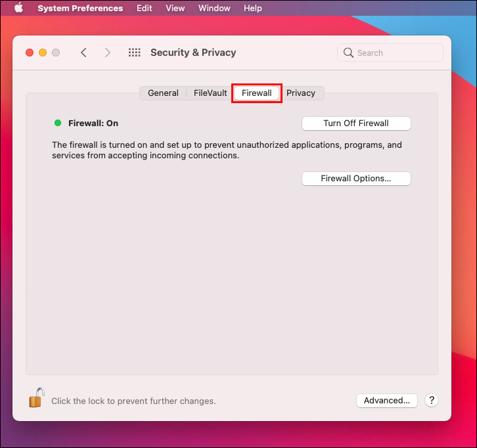
Task: Click the magnifying glass search icon
Action: click(x=348, y=53)
